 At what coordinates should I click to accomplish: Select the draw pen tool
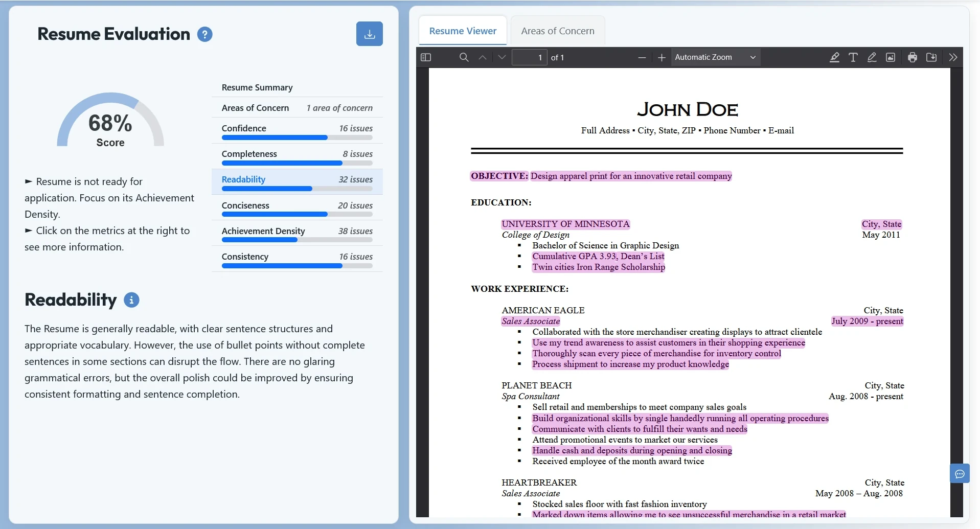click(872, 57)
